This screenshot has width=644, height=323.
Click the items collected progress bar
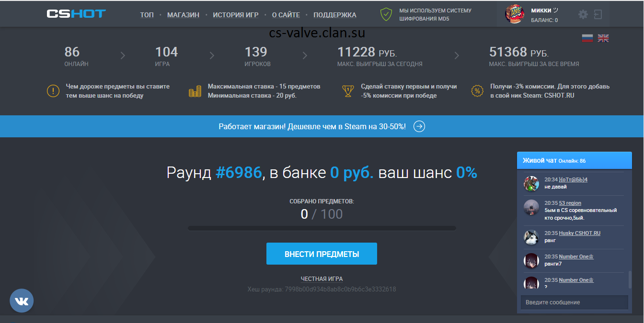[322, 228]
